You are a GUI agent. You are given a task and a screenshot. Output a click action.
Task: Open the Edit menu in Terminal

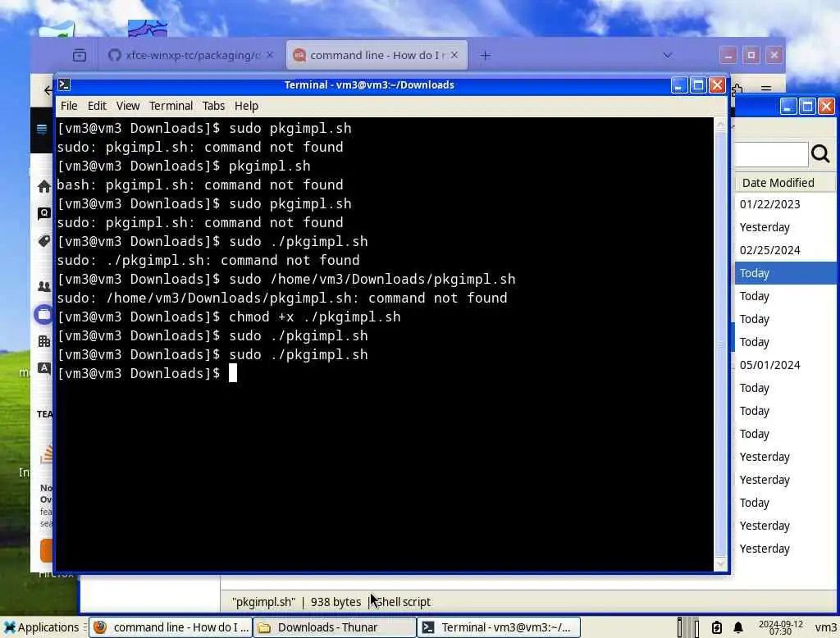[x=97, y=106]
